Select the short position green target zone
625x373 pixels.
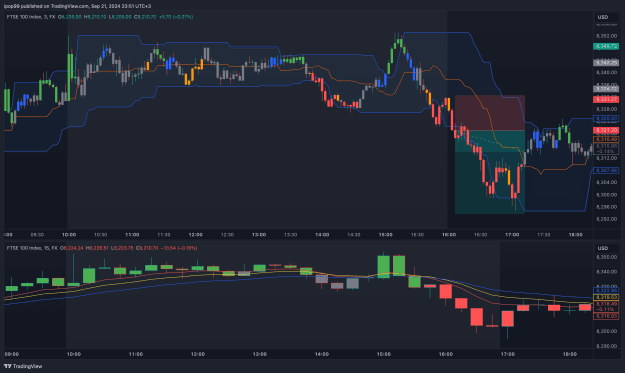point(489,172)
